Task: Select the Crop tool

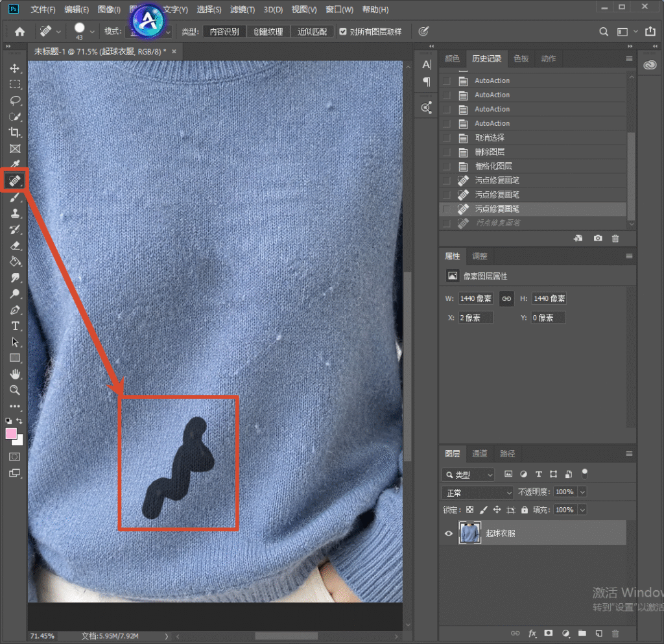Action: click(x=15, y=132)
